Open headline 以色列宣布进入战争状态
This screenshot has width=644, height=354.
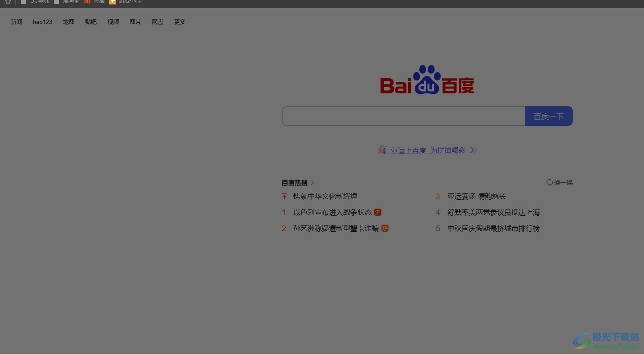coord(332,213)
